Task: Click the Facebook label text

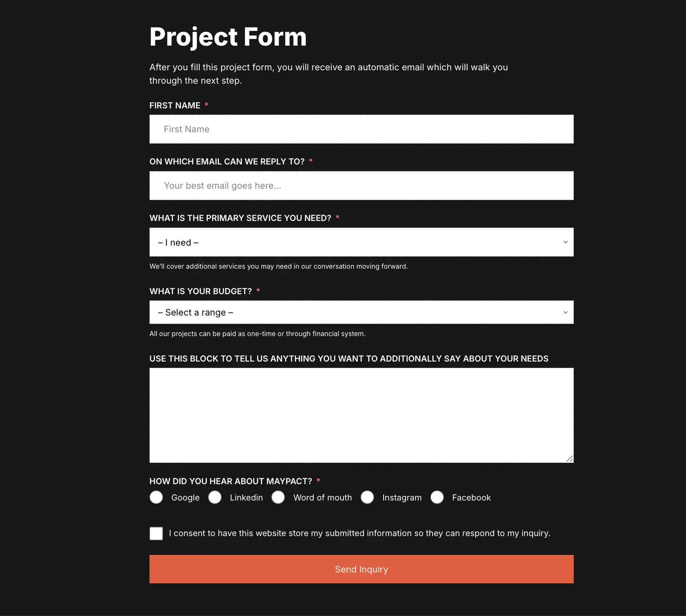Action: 471,498
